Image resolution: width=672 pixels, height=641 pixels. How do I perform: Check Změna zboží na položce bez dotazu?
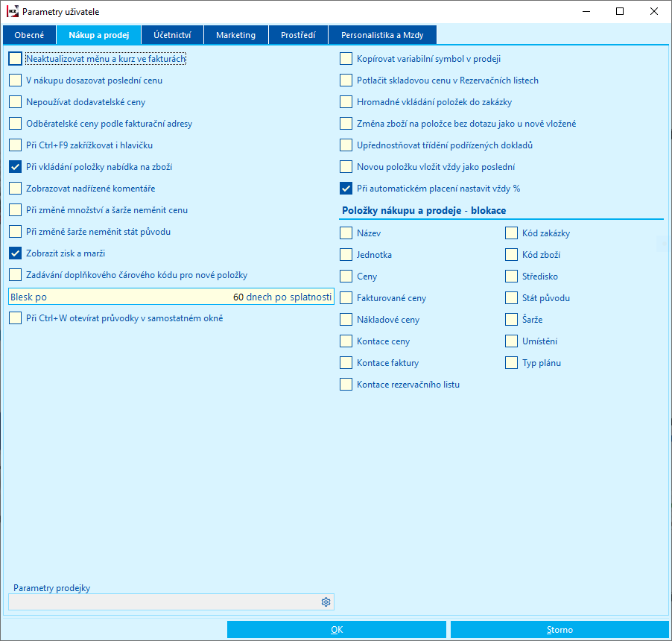(x=346, y=124)
